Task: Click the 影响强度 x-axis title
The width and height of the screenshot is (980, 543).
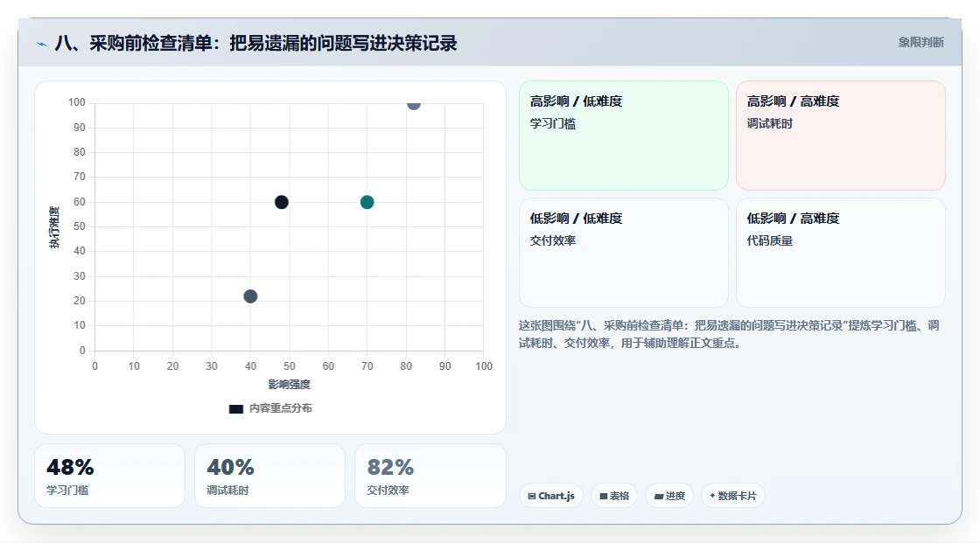Action: click(x=290, y=384)
